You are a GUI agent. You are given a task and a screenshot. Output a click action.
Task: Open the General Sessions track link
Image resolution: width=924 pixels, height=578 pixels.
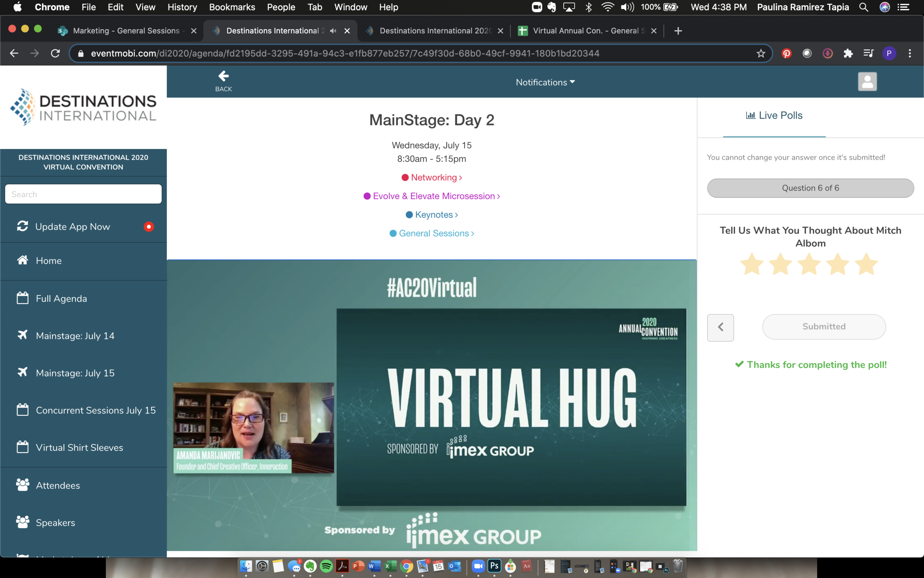pyautogui.click(x=432, y=233)
